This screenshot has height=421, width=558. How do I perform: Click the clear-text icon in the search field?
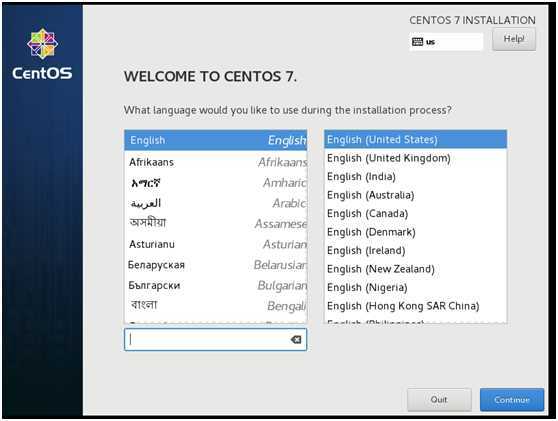pos(296,340)
